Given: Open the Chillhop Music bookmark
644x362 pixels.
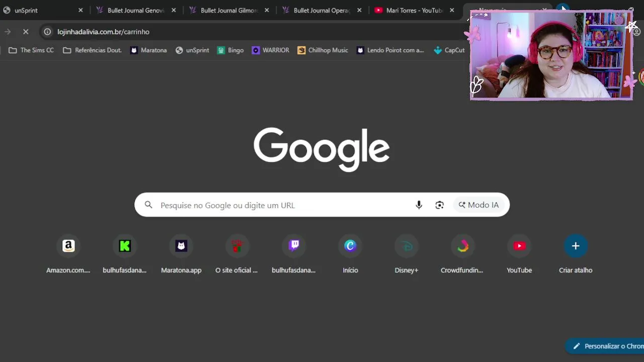Looking at the screenshot, I should point(323,50).
